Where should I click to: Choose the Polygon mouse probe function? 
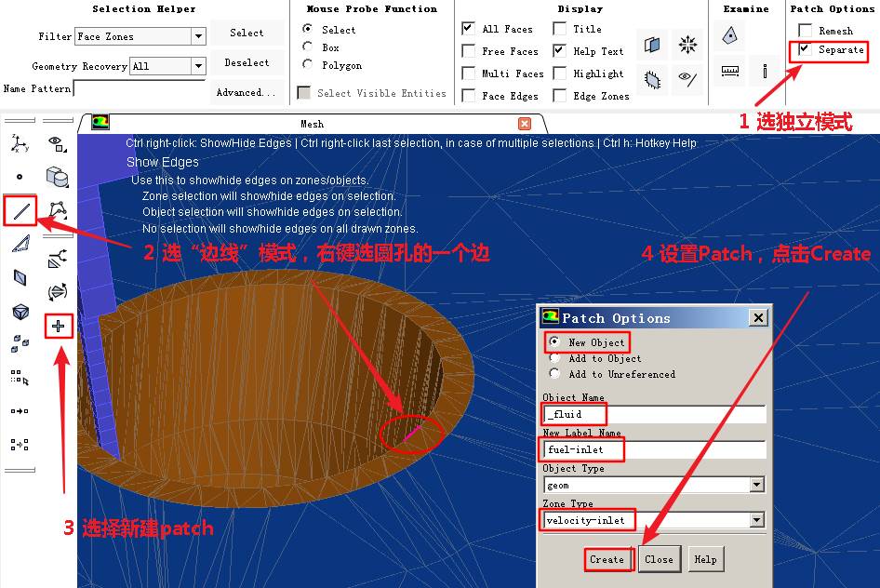click(x=308, y=64)
